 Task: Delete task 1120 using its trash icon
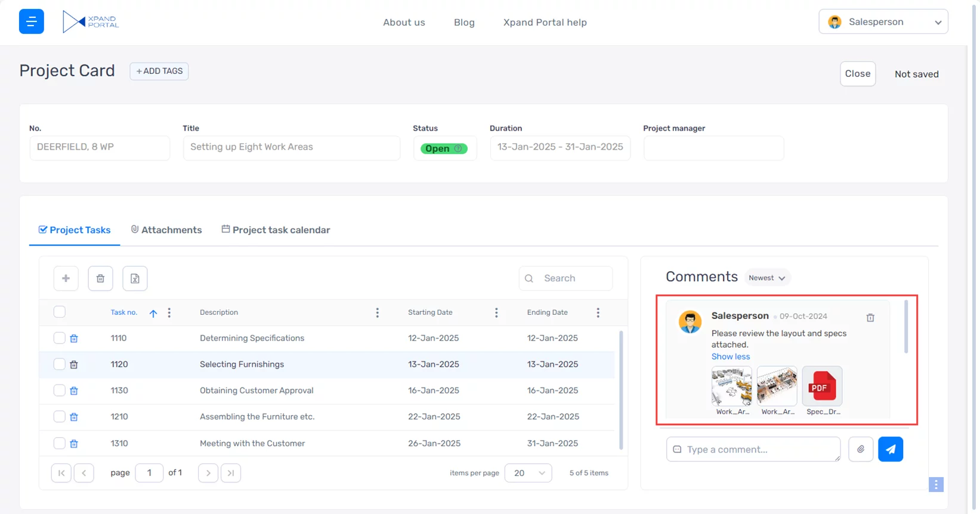pos(74,364)
